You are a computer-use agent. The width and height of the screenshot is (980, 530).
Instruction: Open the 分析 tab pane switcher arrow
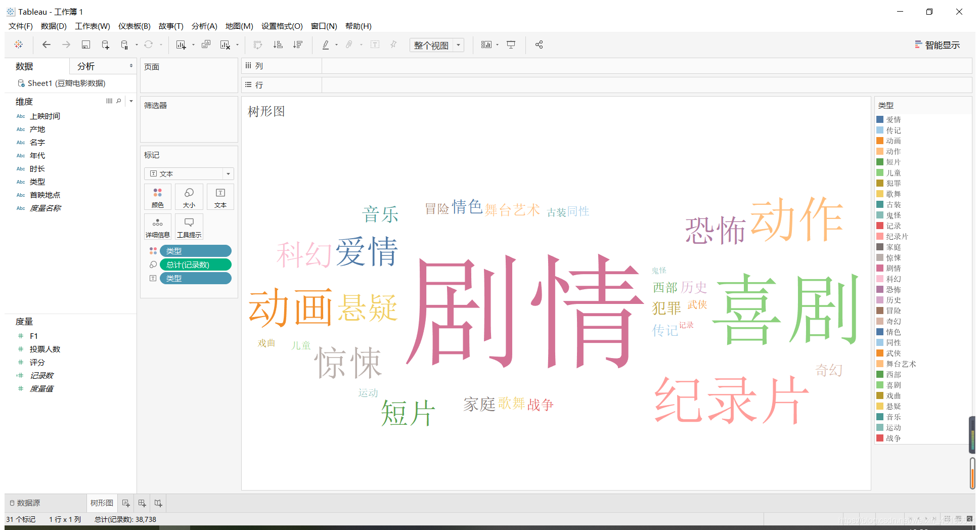pyautogui.click(x=131, y=66)
